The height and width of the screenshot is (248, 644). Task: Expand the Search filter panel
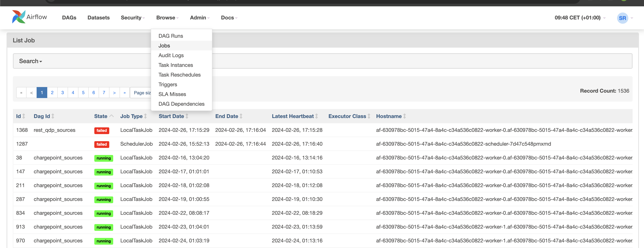click(30, 61)
